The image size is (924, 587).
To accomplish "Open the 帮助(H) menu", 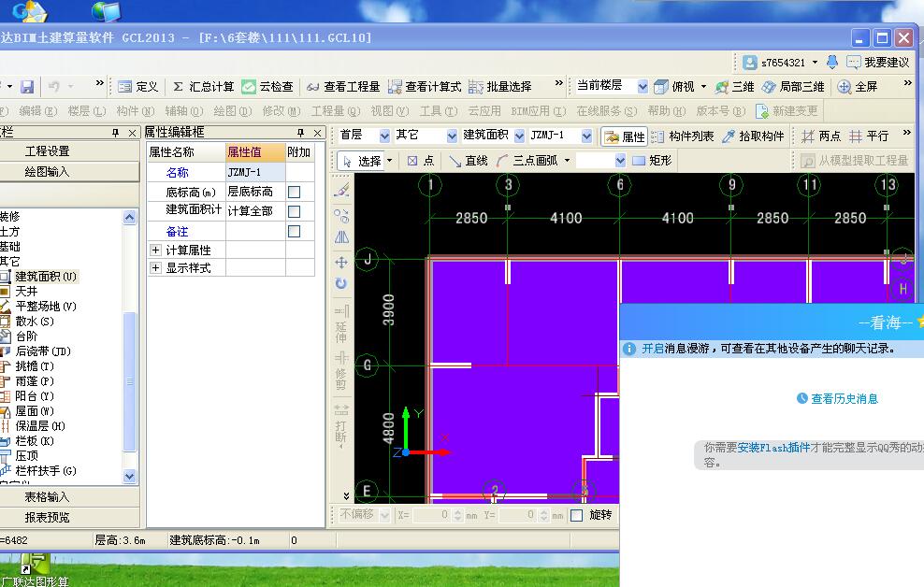I will pos(667,110).
